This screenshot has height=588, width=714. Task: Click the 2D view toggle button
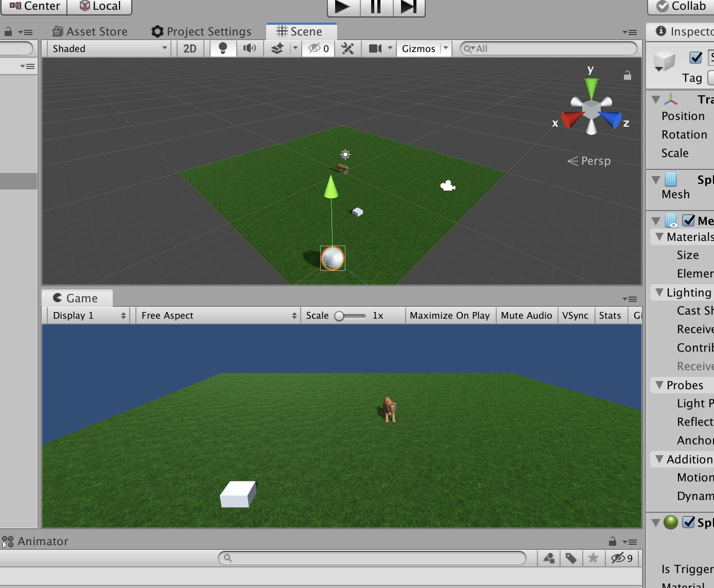click(x=190, y=48)
